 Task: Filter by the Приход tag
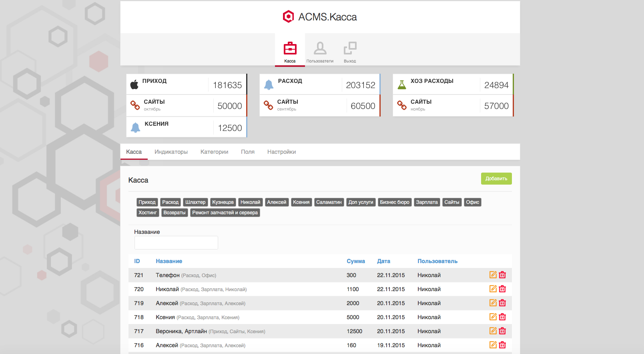(147, 202)
